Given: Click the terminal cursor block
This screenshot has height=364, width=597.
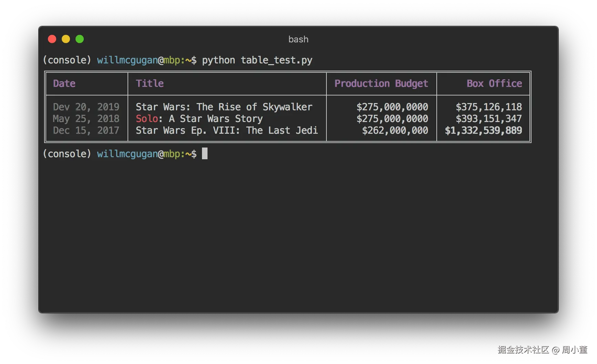Looking at the screenshot, I should coord(205,153).
